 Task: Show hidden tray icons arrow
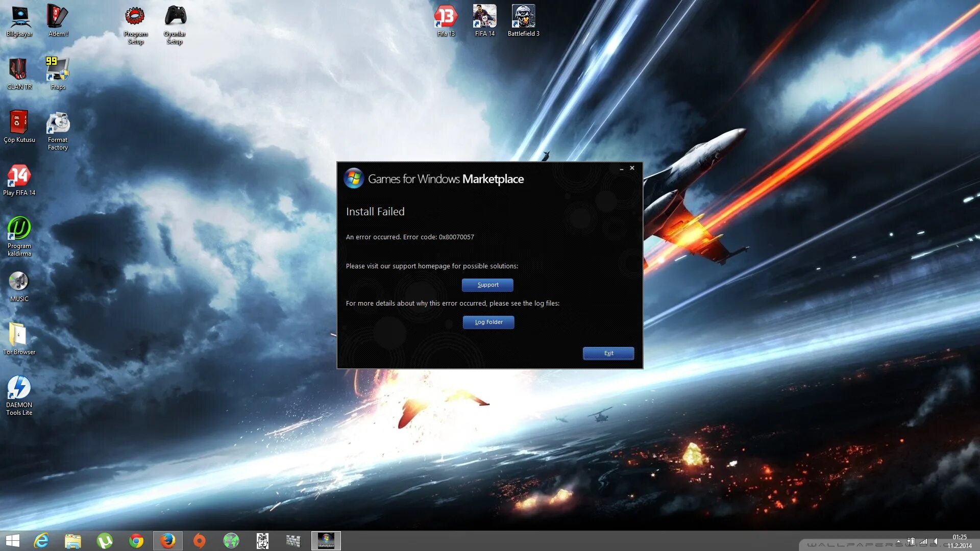pyautogui.click(x=898, y=541)
